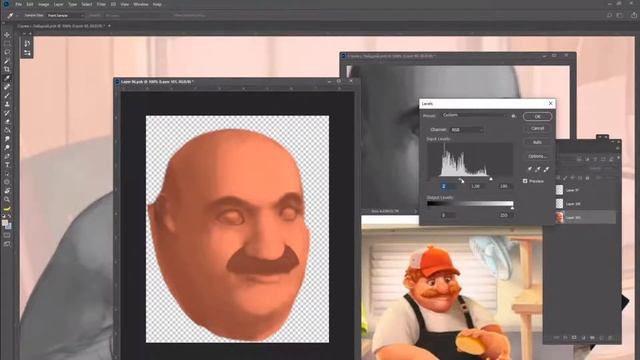Select the Clone Stamp tool
640x360 pixels.
pyautogui.click(x=7, y=104)
